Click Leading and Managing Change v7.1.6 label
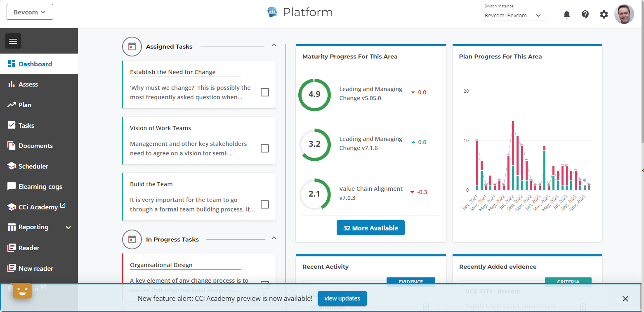This screenshot has width=644, height=312. [371, 143]
